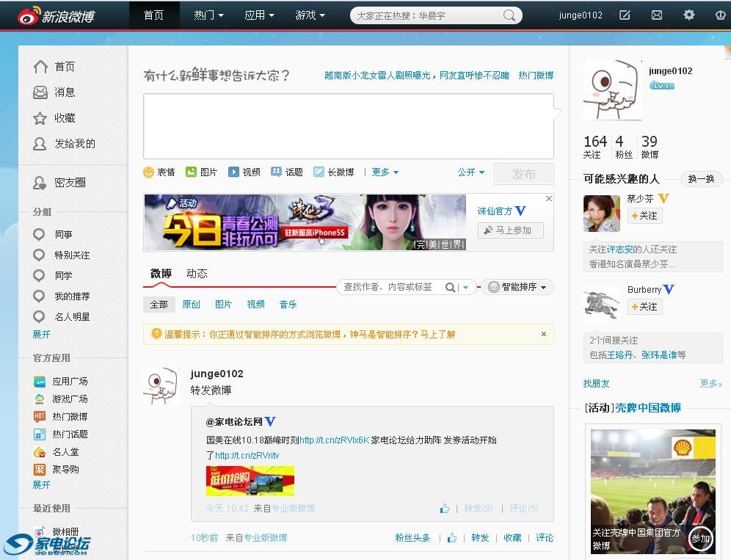Viewport: 731px width, 560px height.
Task: Expand 官方应用 list with 展开
Action: point(42,485)
